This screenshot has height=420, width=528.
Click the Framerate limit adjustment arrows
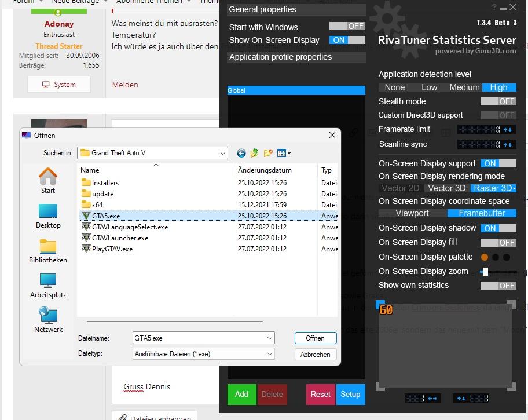pos(508,129)
